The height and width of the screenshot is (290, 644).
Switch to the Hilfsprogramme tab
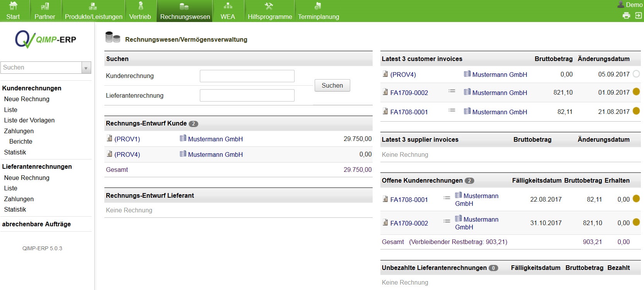tap(269, 11)
